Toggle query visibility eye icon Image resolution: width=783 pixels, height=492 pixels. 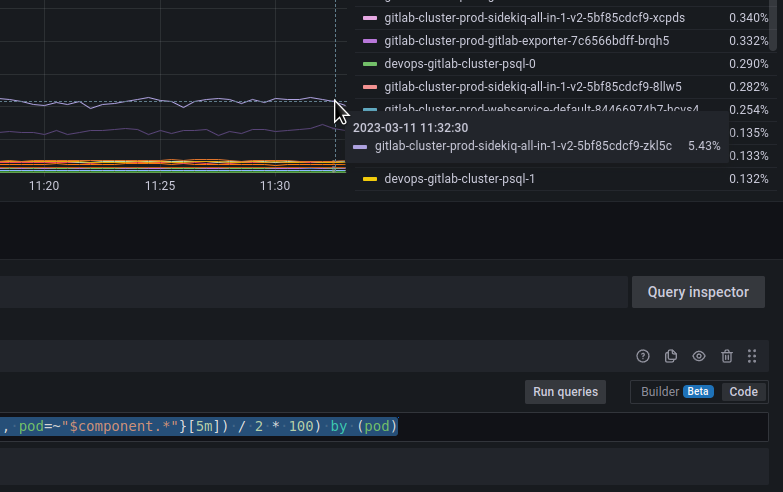pyautogui.click(x=699, y=356)
